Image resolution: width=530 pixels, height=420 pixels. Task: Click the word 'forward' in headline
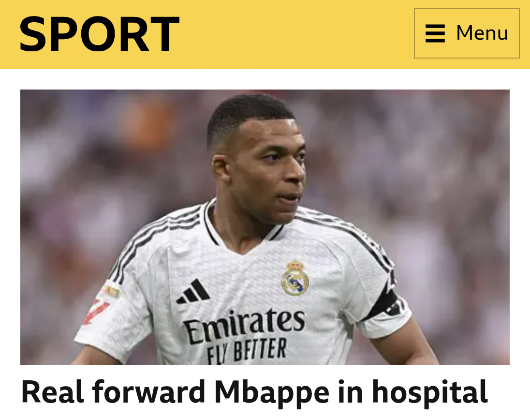(x=148, y=391)
